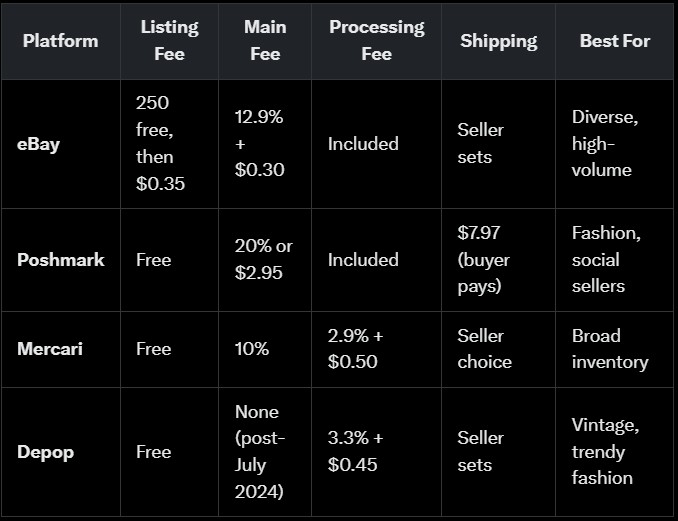
Task: Click the $7.97 buyer pays shipping cell
Action: pos(483,260)
